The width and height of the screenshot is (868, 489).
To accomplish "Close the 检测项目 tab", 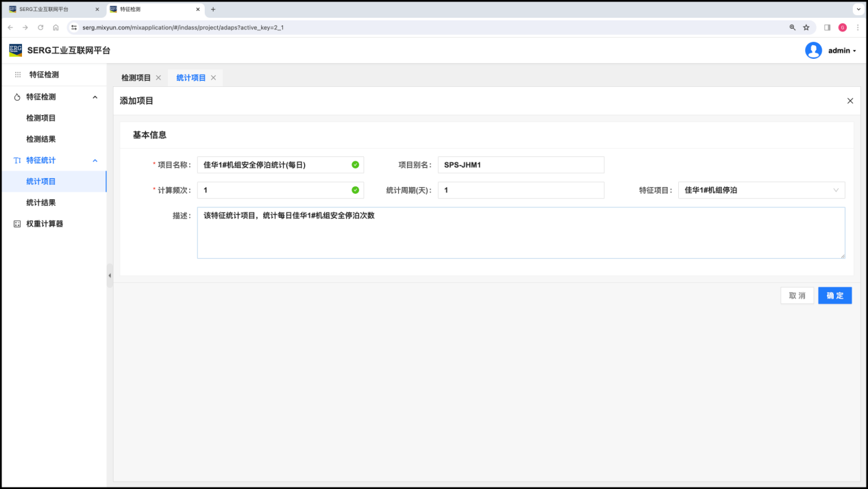I will pyautogui.click(x=158, y=78).
